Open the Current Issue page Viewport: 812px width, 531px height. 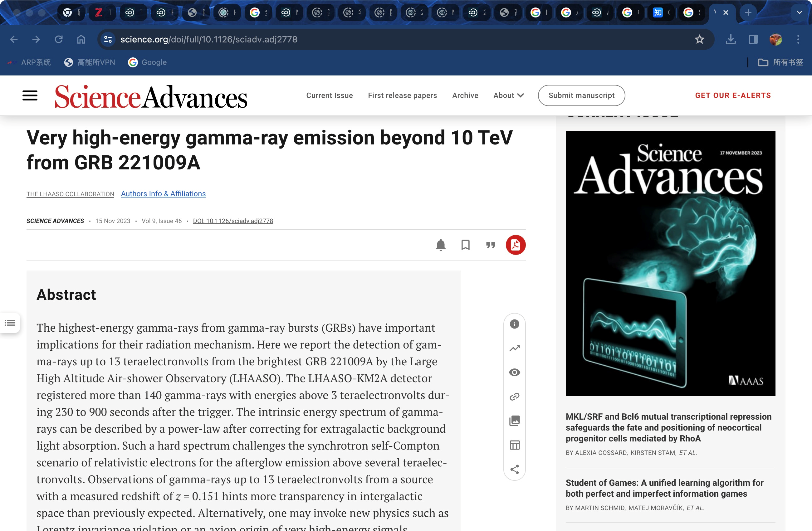[329, 95]
